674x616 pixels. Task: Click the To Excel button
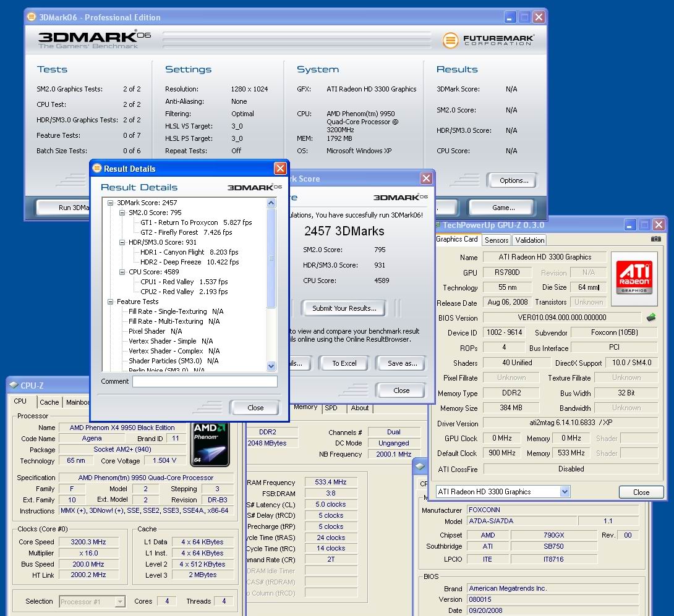point(344,363)
